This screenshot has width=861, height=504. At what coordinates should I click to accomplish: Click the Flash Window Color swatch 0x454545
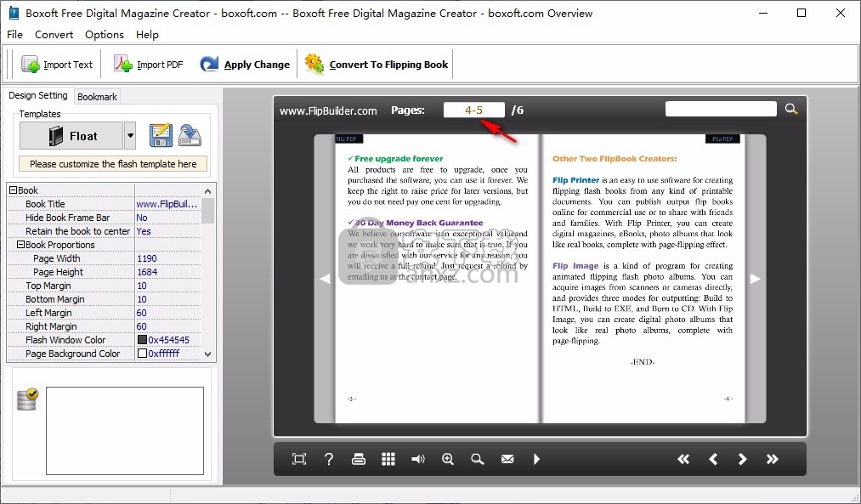pyautogui.click(x=142, y=340)
